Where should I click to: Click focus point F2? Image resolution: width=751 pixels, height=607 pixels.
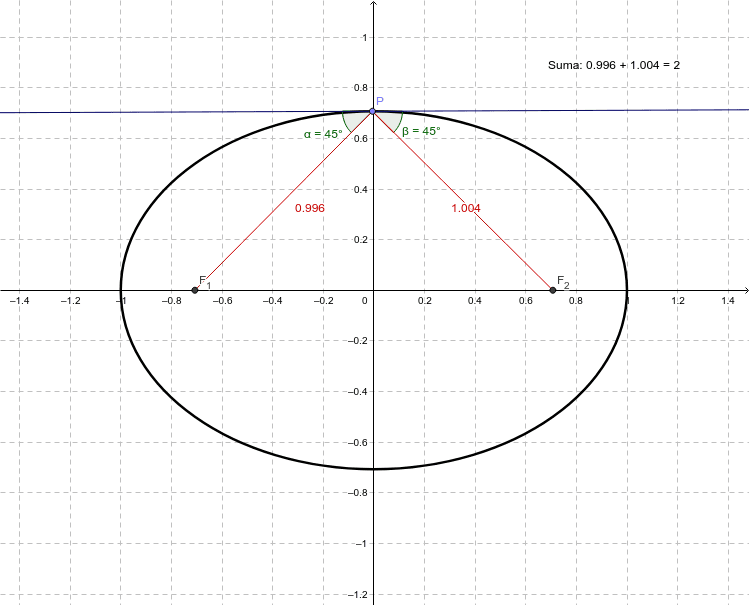pyautogui.click(x=553, y=290)
